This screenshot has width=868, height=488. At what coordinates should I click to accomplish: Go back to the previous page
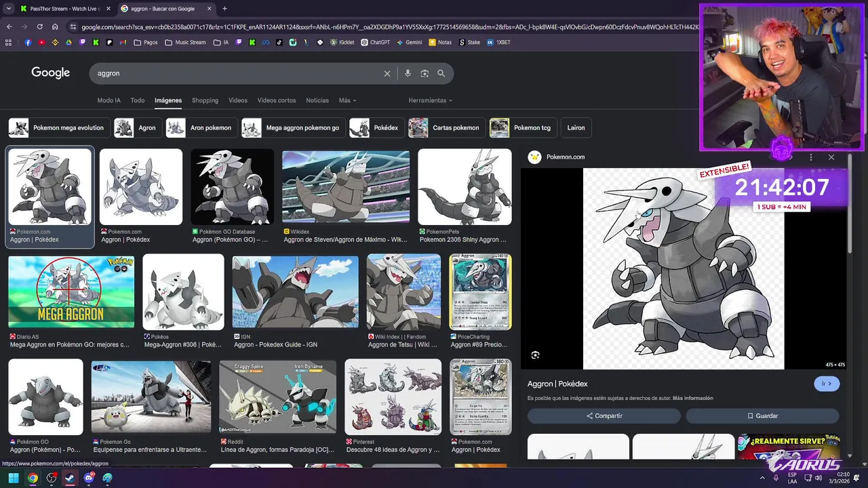pyautogui.click(x=9, y=26)
